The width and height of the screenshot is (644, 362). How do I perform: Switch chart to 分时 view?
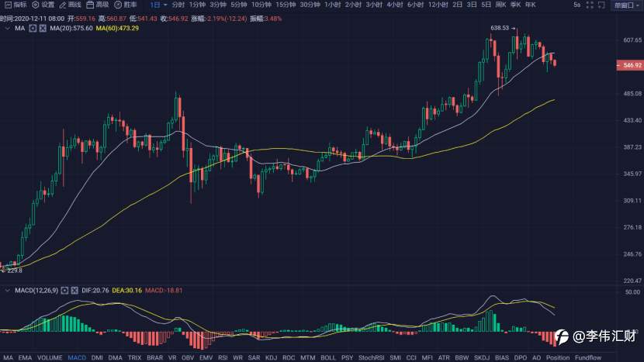coord(178,5)
